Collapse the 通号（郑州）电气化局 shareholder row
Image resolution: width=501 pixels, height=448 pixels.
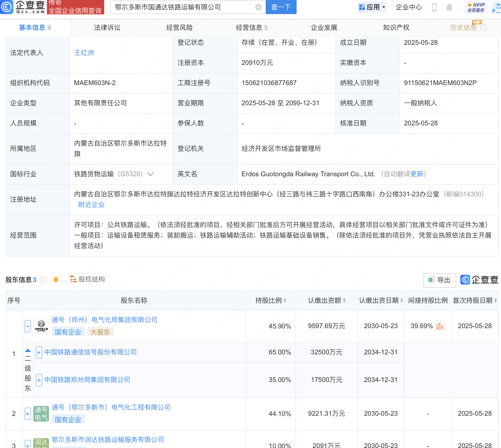click(x=28, y=326)
